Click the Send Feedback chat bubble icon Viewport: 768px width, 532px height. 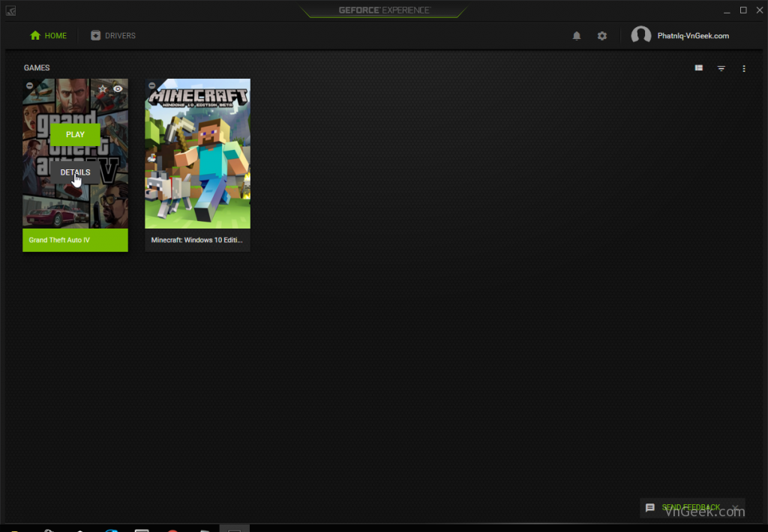[650, 507]
